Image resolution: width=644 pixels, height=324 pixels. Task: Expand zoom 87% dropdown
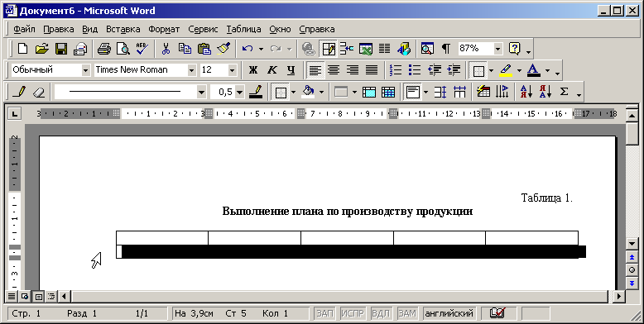pos(497,50)
